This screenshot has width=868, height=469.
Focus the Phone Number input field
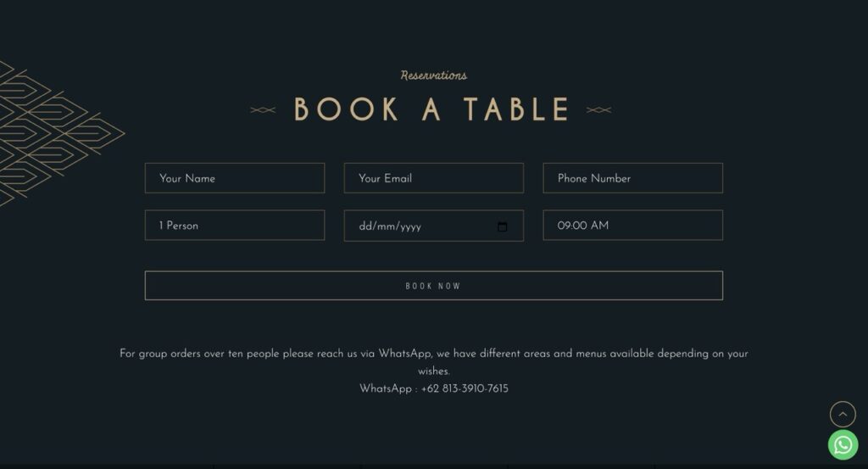tap(632, 178)
